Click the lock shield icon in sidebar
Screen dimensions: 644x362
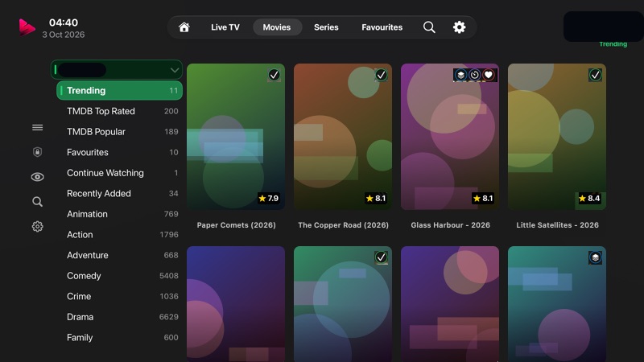pyautogui.click(x=37, y=152)
